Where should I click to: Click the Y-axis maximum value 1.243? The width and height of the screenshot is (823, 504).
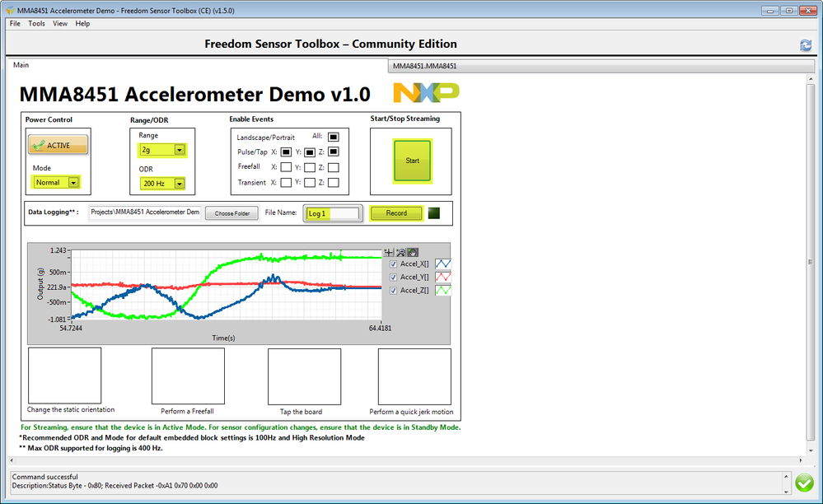[x=58, y=250]
